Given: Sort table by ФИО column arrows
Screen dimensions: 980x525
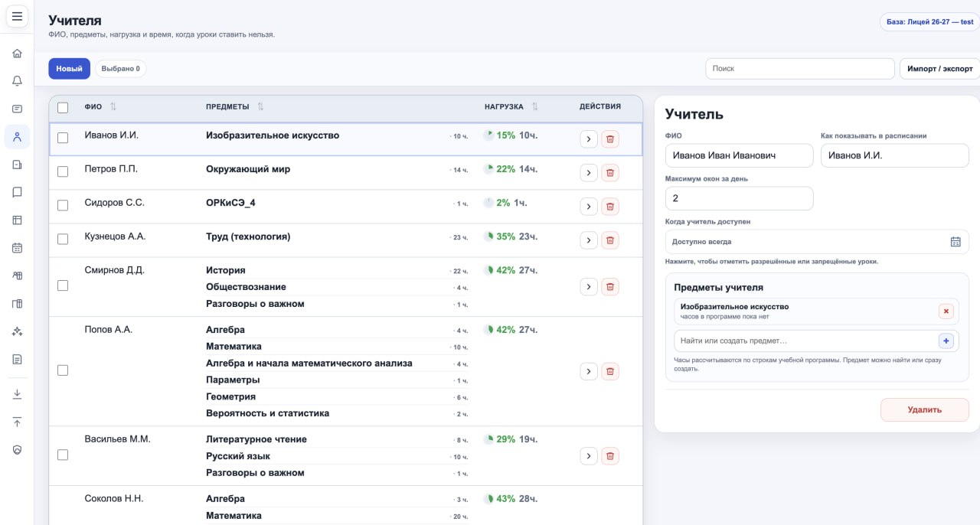Looking at the screenshot, I should [x=113, y=106].
